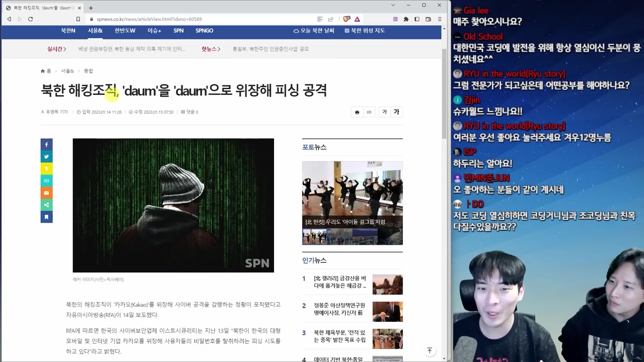Go to 서울& breadcrumb
Image resolution: width=644 pixels, height=362 pixels.
tap(68, 71)
